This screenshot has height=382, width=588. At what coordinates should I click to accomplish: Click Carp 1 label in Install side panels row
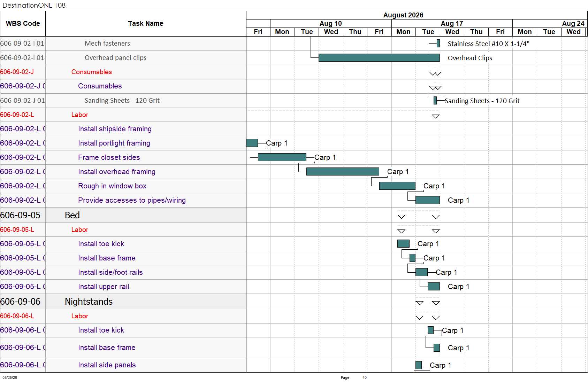pyautogui.click(x=441, y=366)
